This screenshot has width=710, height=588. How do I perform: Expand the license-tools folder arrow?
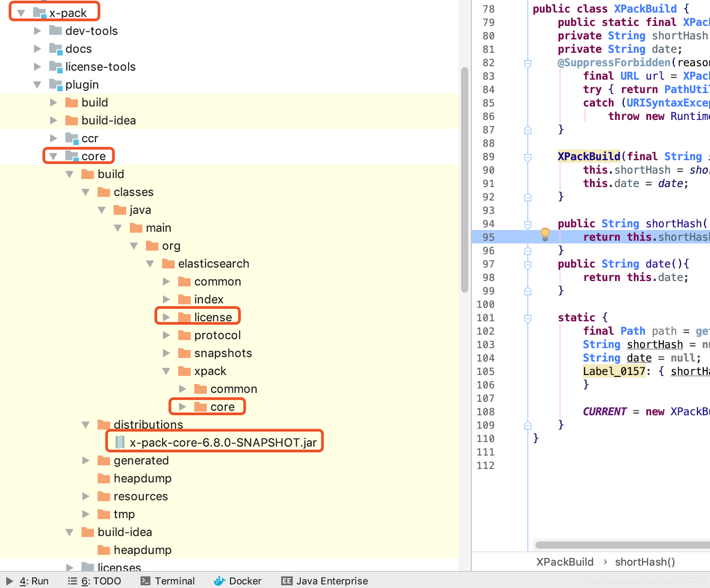38,67
